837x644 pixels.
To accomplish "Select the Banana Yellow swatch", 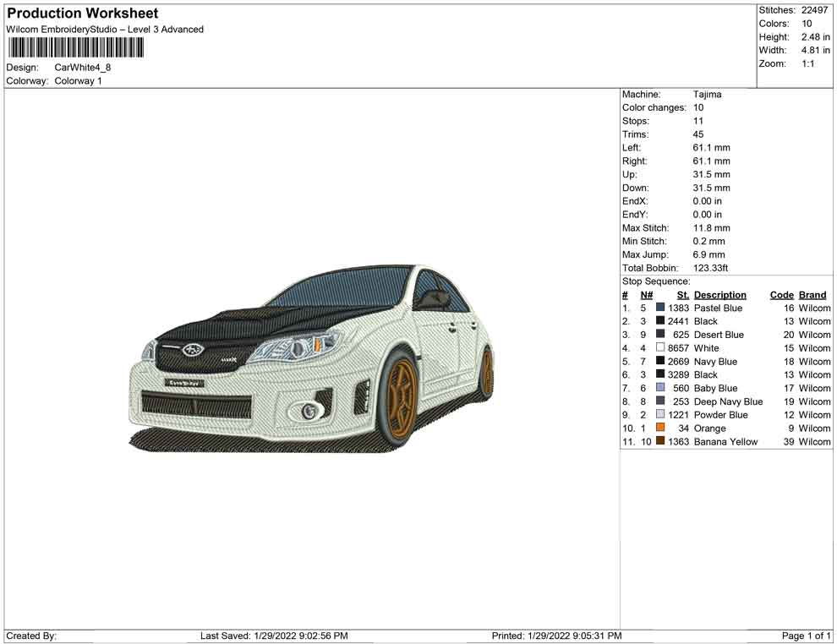I will pyautogui.click(x=659, y=442).
